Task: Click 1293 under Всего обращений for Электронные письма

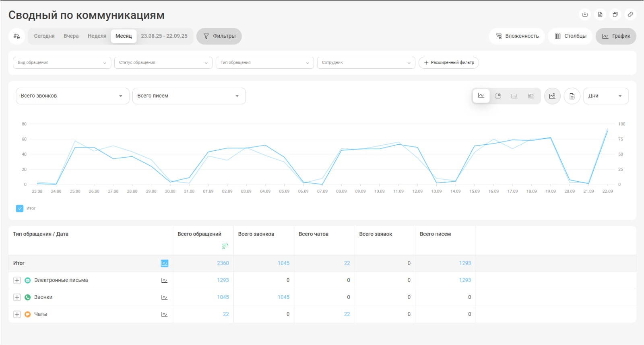Action: tap(223, 280)
